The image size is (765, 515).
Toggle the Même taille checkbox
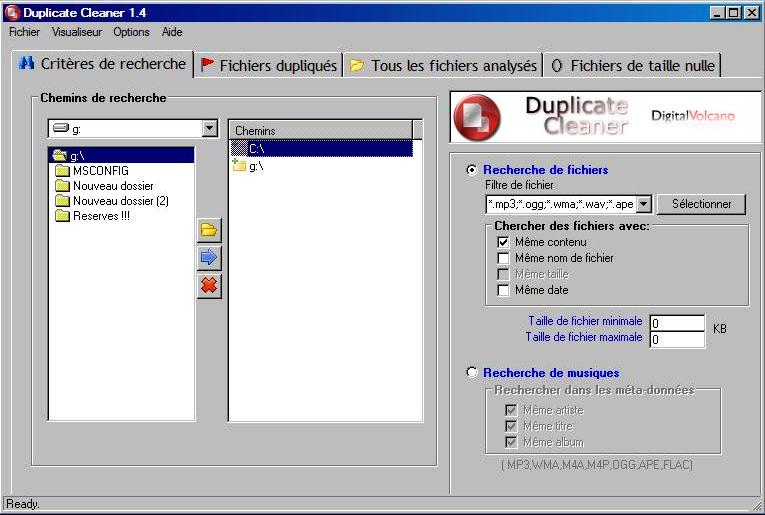click(503, 274)
